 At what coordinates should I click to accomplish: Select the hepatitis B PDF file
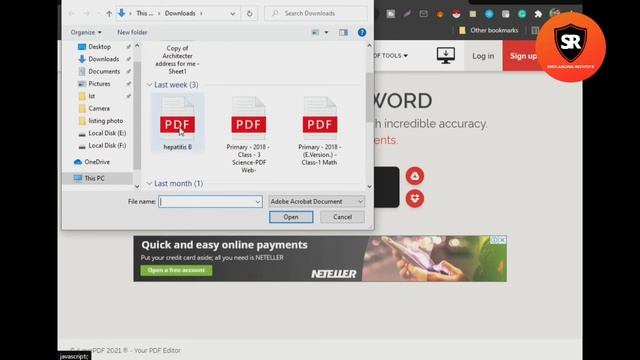tap(178, 123)
